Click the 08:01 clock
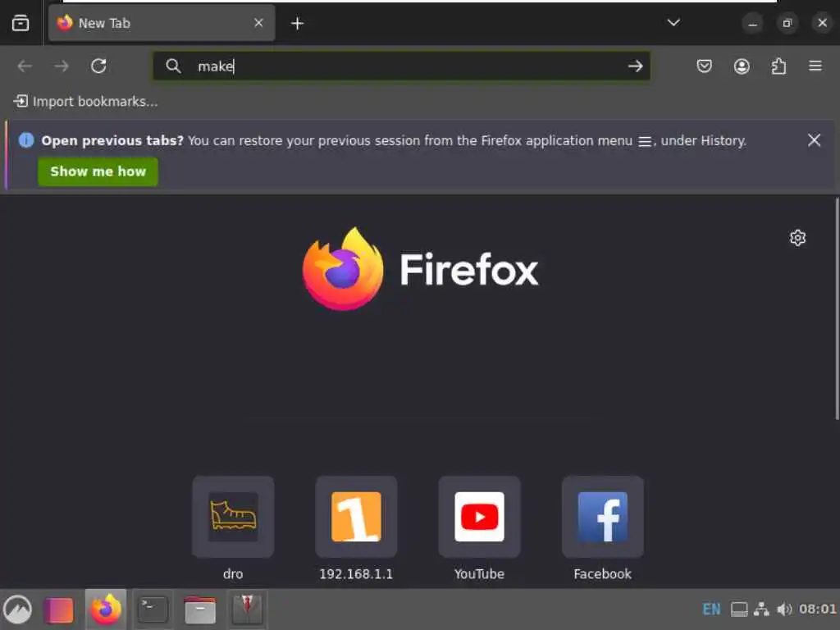The width and height of the screenshot is (840, 630). (x=818, y=609)
